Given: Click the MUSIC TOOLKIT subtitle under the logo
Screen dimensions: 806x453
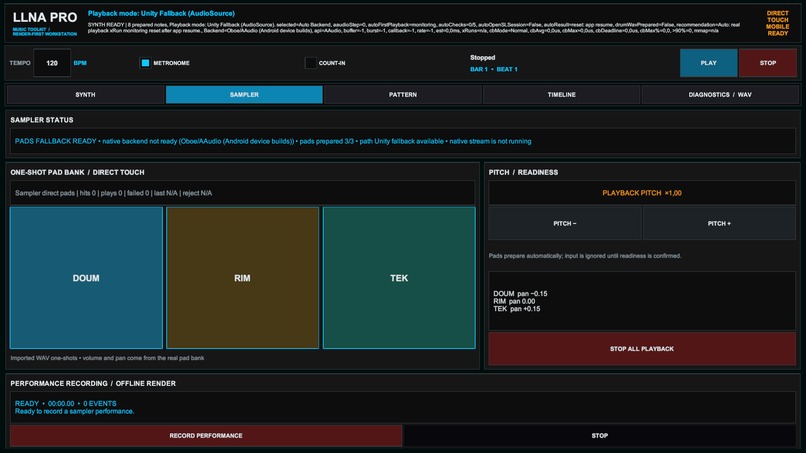Looking at the screenshot, I should [45, 32].
